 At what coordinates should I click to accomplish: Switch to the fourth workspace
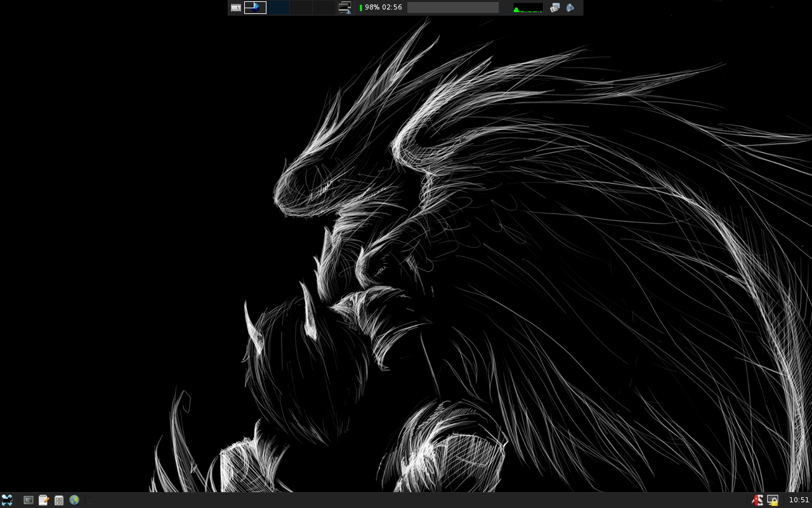(x=324, y=8)
